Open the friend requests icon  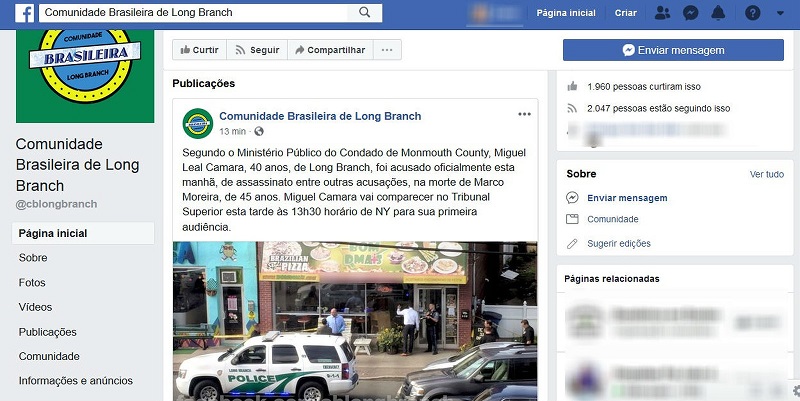click(662, 13)
